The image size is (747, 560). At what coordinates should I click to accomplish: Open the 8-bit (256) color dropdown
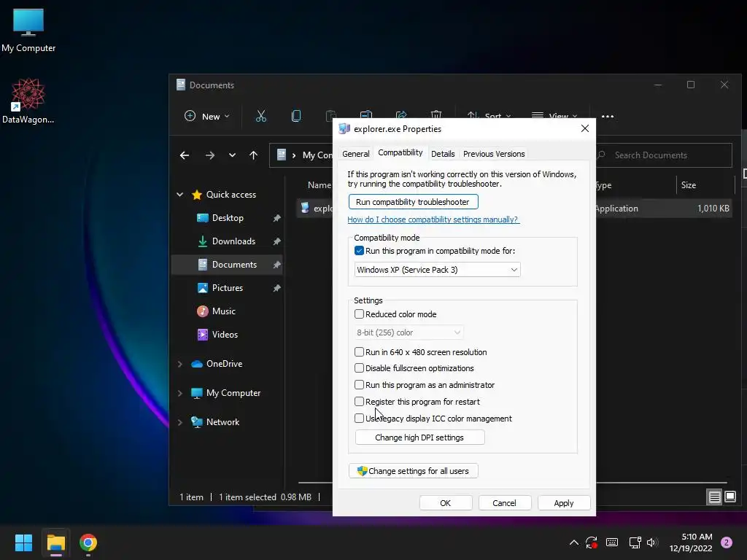[x=409, y=332]
